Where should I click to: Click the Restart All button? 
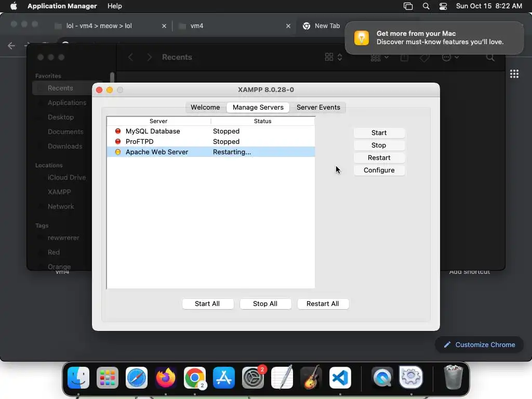(x=323, y=303)
